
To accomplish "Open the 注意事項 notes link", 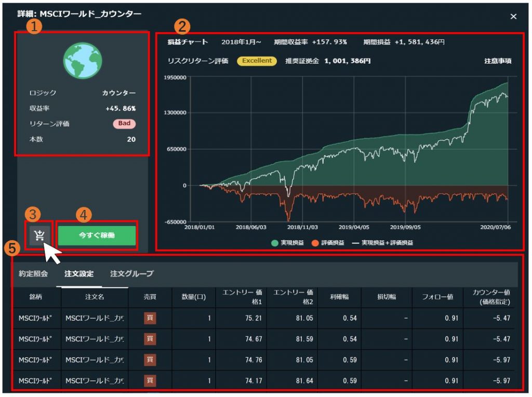I will pos(498,61).
